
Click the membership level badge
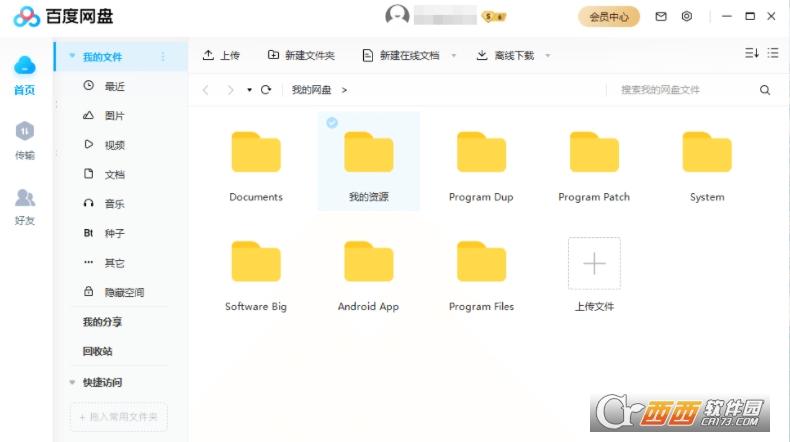[x=494, y=17]
